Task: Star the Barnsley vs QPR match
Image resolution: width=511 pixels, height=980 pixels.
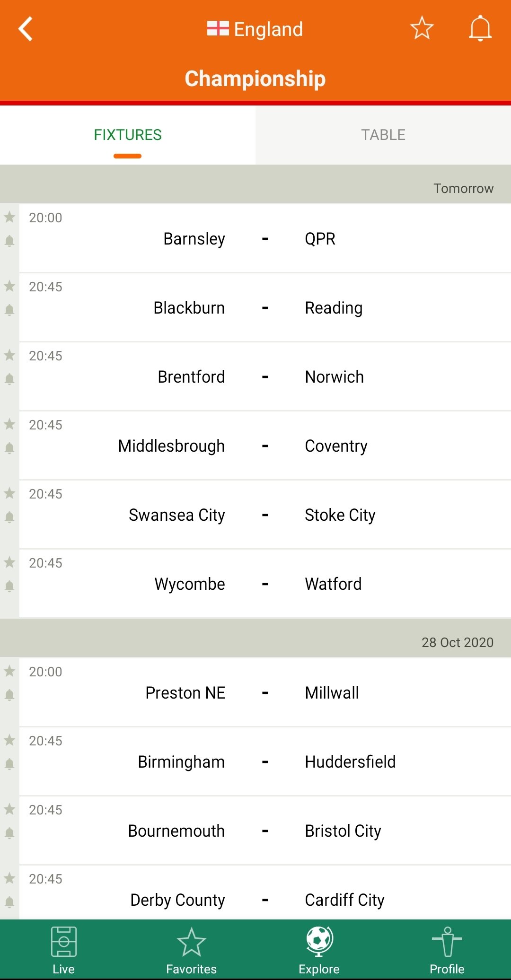Action: (9, 217)
